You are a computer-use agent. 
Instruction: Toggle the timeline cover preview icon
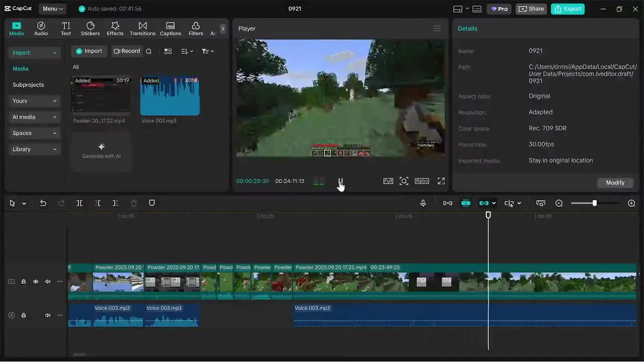pos(541,203)
